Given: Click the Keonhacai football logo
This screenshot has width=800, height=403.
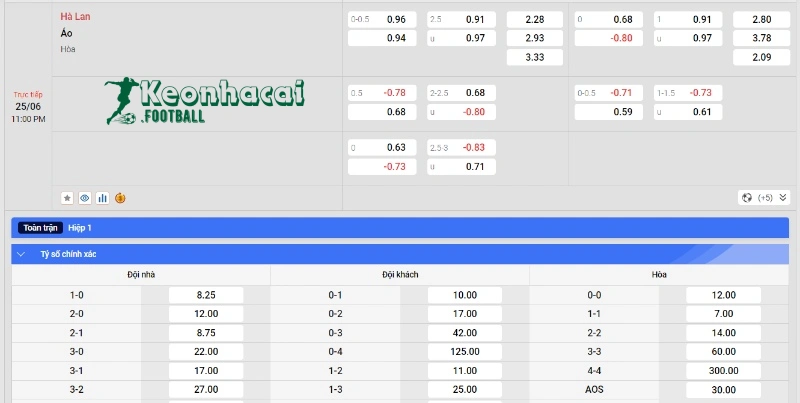Looking at the screenshot, I should click(204, 102).
